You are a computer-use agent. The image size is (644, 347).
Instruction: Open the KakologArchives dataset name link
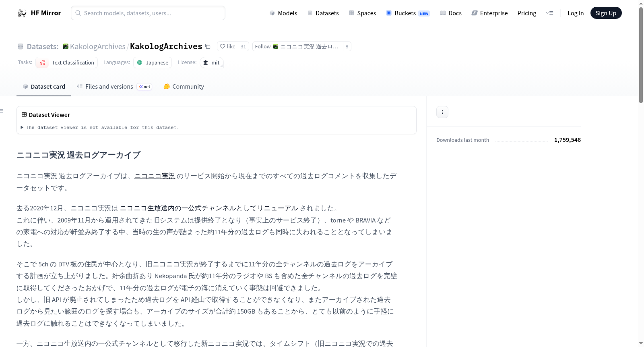pos(166,47)
